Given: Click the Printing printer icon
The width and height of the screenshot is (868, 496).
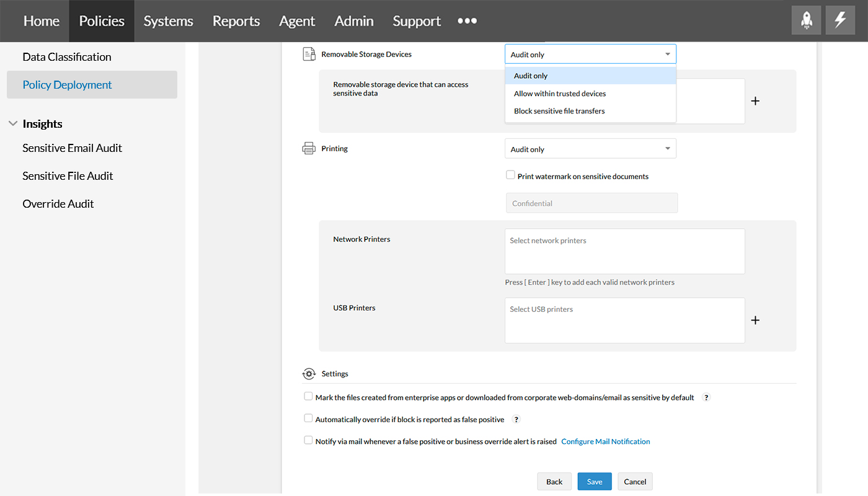Looking at the screenshot, I should (x=309, y=149).
